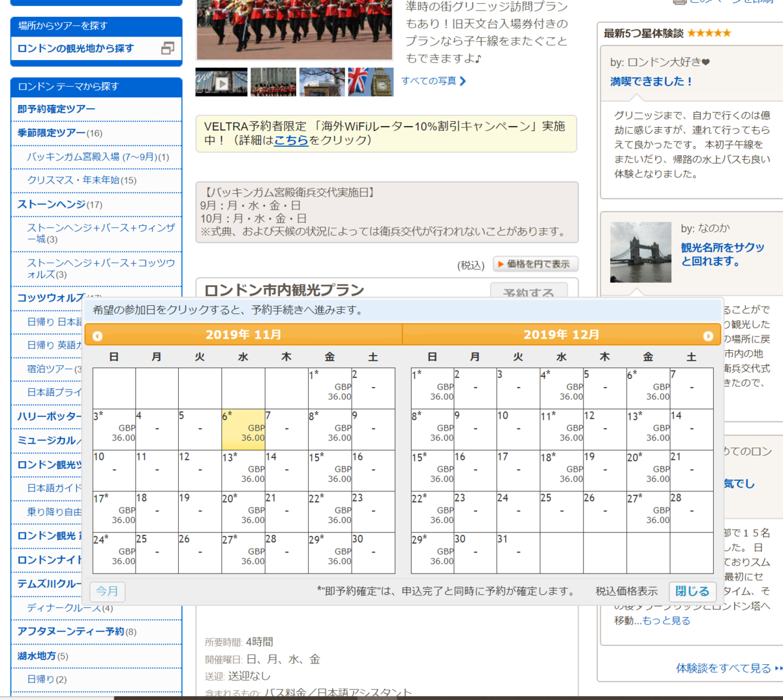Open ロンドンの観光地から探す sidebar link

pyautogui.click(x=76, y=48)
